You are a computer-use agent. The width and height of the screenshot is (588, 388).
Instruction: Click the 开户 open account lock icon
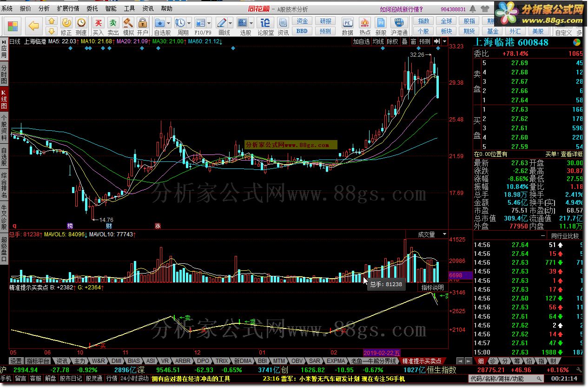coord(143,27)
